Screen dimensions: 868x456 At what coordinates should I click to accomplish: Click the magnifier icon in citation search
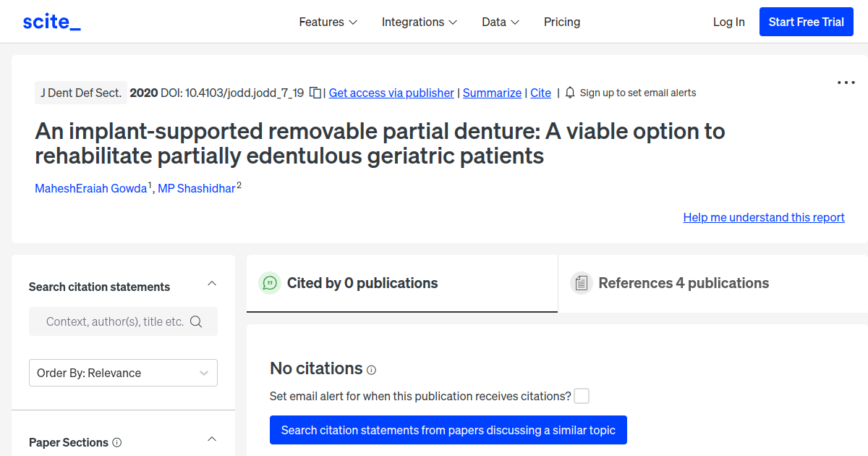pyautogui.click(x=196, y=322)
